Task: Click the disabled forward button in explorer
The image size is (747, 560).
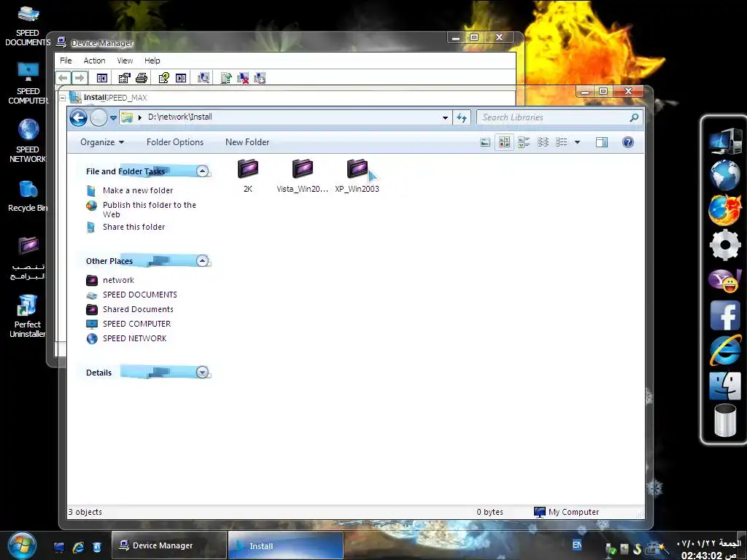Action: pos(98,117)
